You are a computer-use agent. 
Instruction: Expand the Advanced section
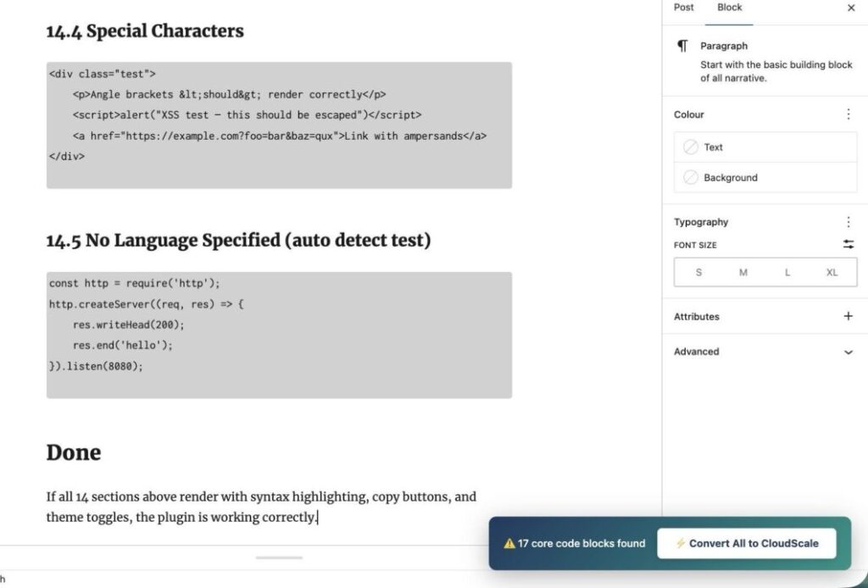[849, 352]
